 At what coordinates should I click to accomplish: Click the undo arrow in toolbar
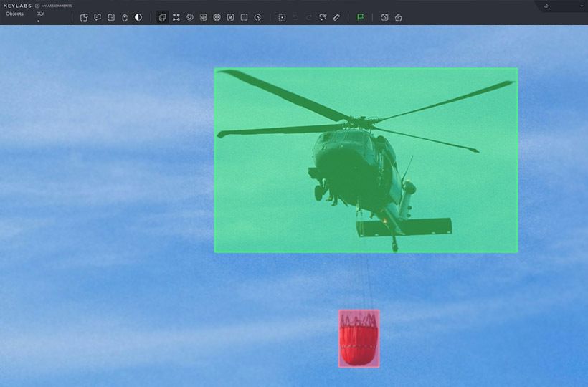point(295,17)
